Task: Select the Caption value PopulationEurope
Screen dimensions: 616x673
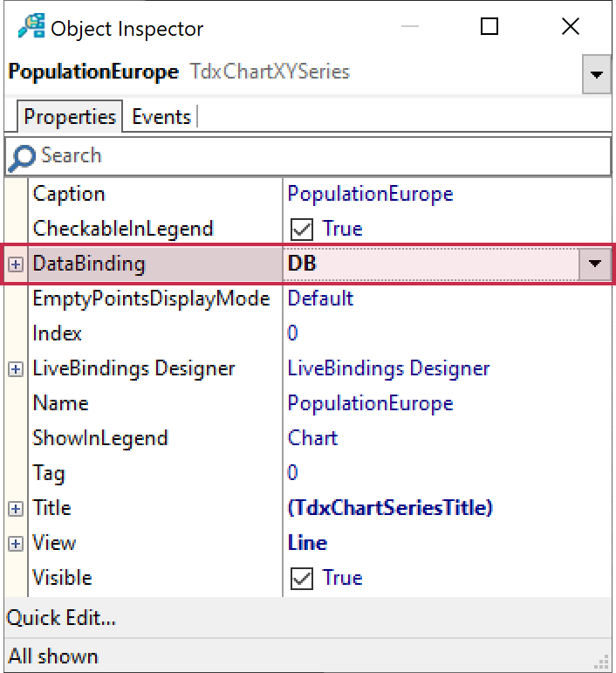Action: 370,194
